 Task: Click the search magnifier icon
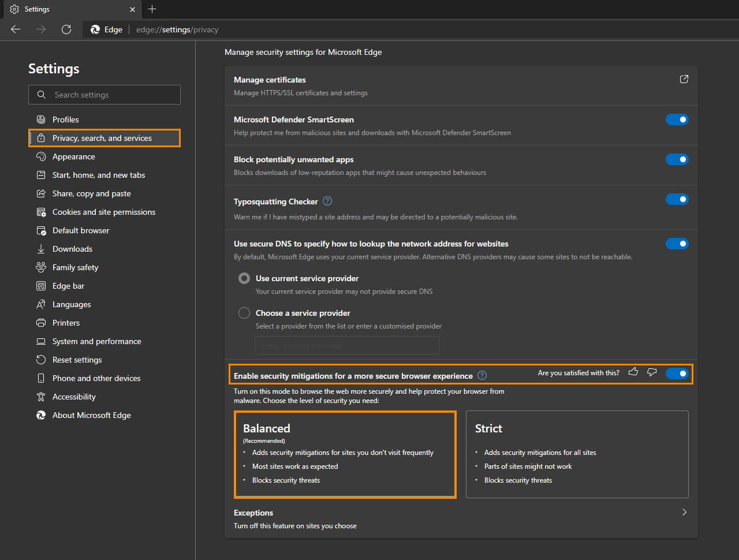42,95
